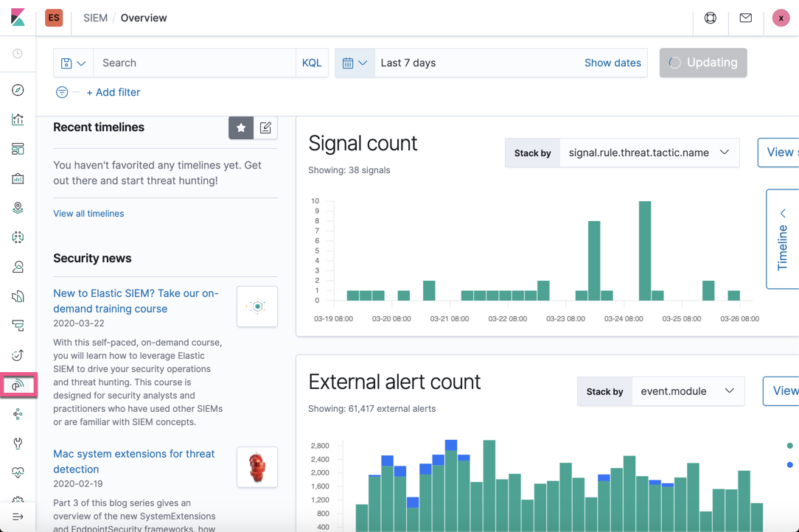Click View button beside External alert count

(781, 391)
